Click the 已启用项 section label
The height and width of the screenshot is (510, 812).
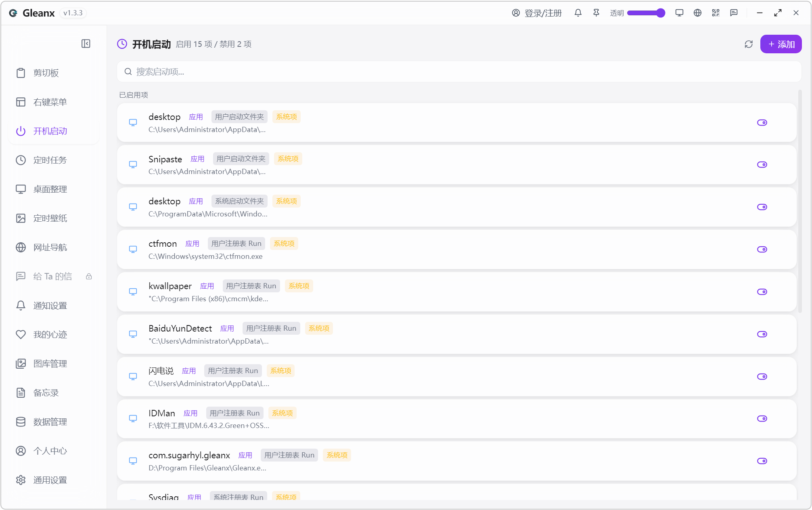pyautogui.click(x=134, y=95)
